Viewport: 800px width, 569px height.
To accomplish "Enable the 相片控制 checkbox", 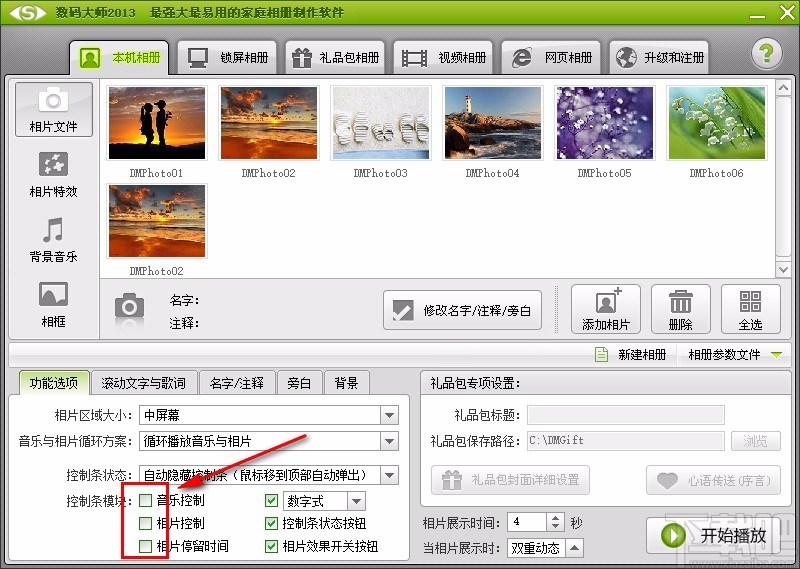I will 145,523.
